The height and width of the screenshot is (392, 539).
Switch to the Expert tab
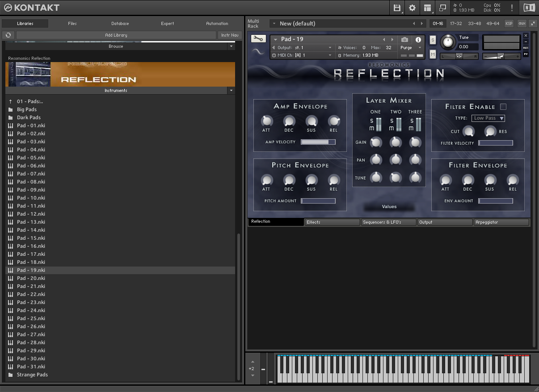coord(168,23)
